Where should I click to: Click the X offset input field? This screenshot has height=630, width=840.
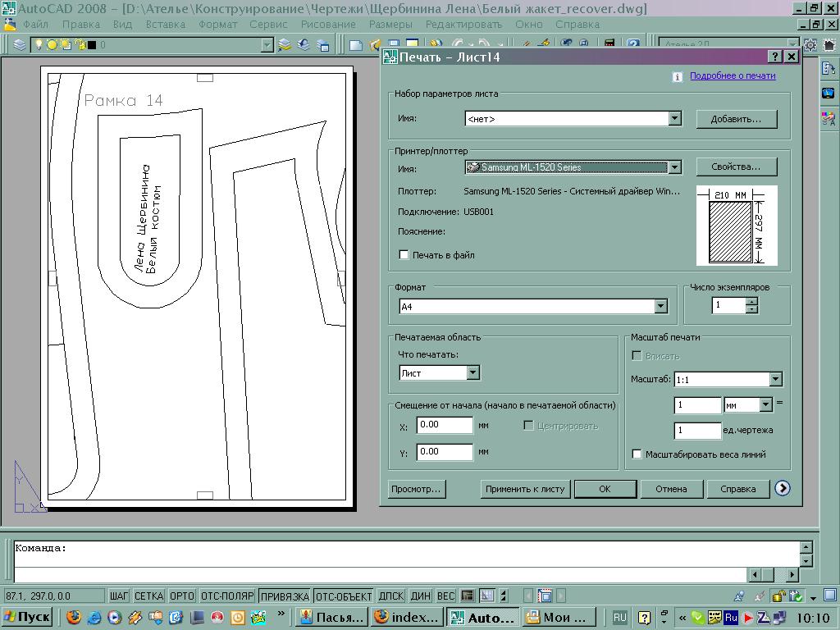coord(445,425)
